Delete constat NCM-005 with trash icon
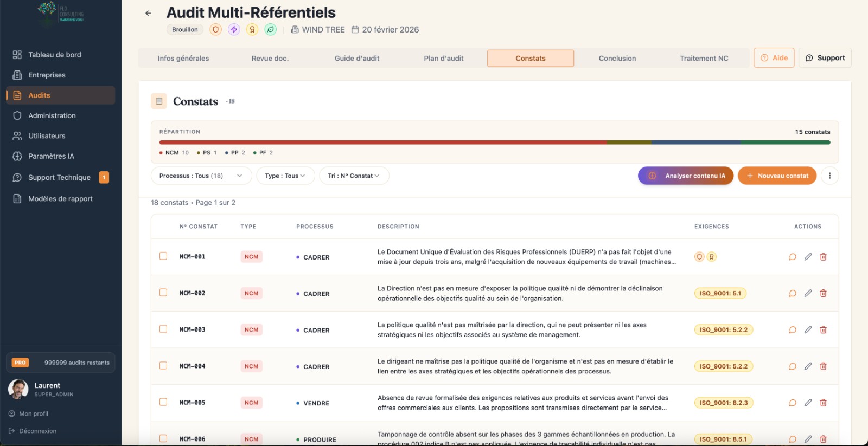This screenshot has height=446, width=868. pyautogui.click(x=823, y=403)
